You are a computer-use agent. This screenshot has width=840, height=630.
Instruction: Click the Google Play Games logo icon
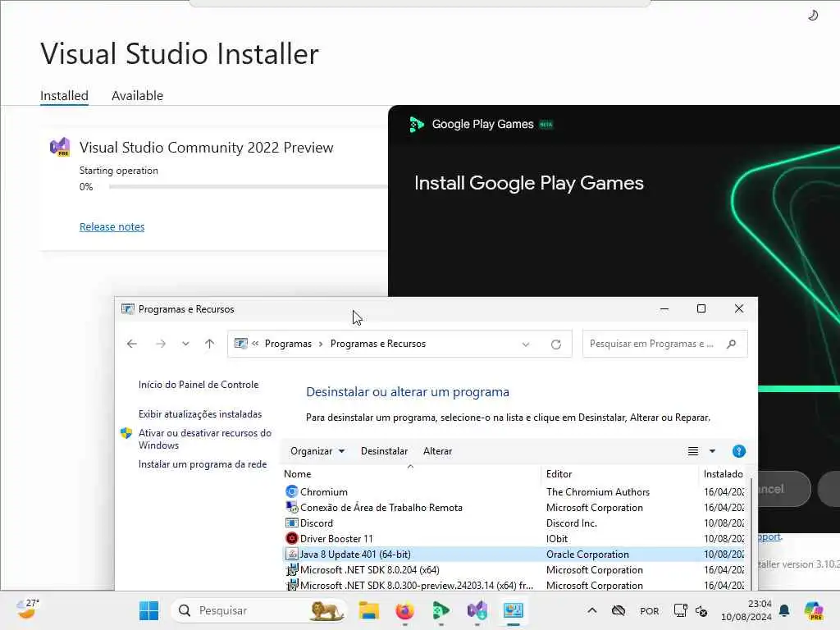pos(416,125)
